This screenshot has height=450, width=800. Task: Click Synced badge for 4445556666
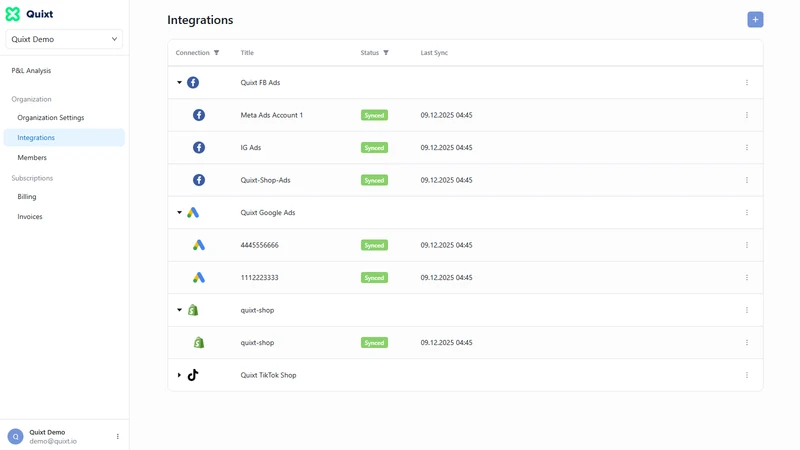click(374, 245)
